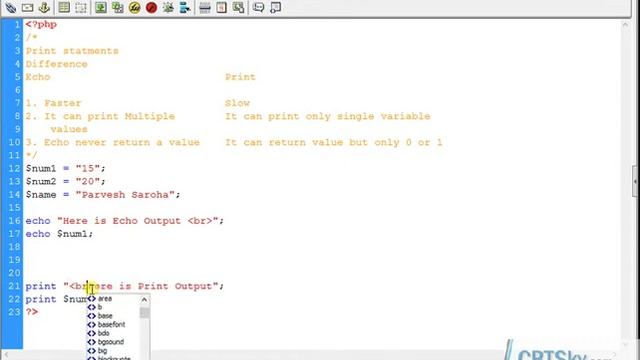Click the page template icon
Viewport: 640px width, 360px height.
click(221, 7)
